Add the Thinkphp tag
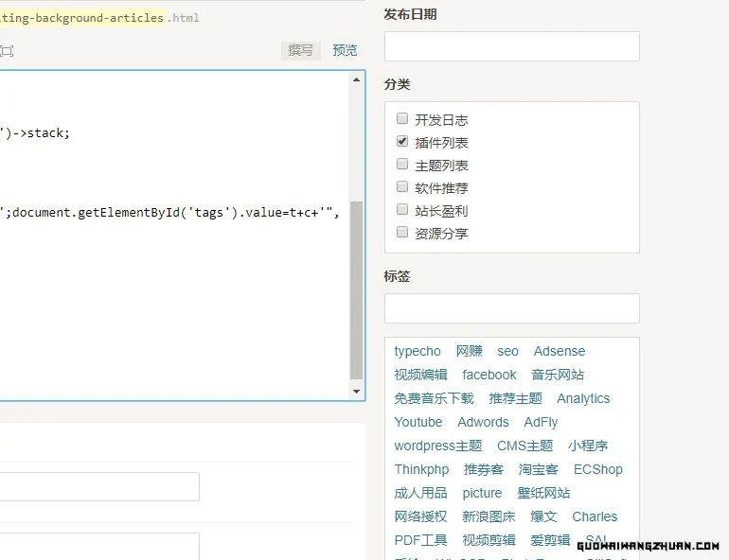729x560 pixels. tap(421, 469)
